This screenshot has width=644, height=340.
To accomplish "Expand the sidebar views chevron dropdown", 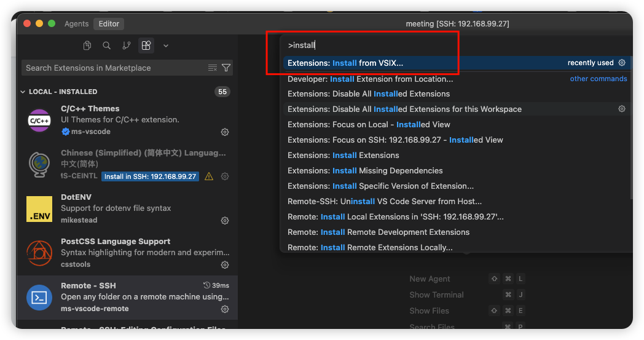I will pos(165,45).
